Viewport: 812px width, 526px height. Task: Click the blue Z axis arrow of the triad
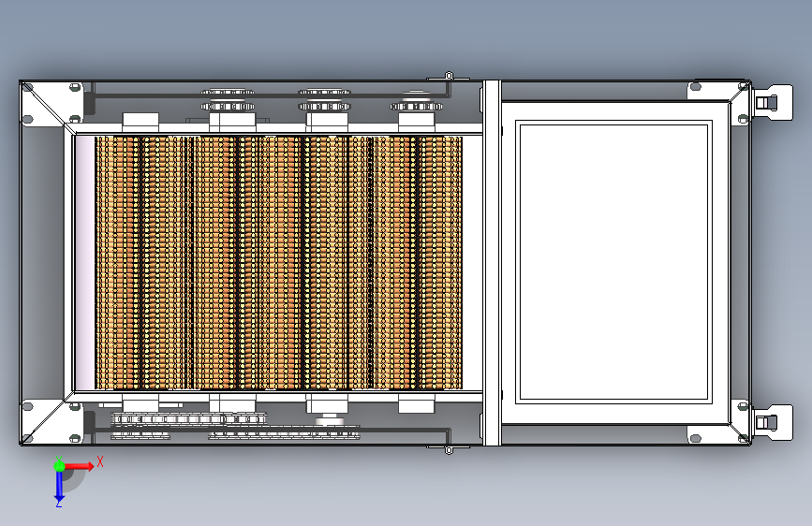click(59, 487)
